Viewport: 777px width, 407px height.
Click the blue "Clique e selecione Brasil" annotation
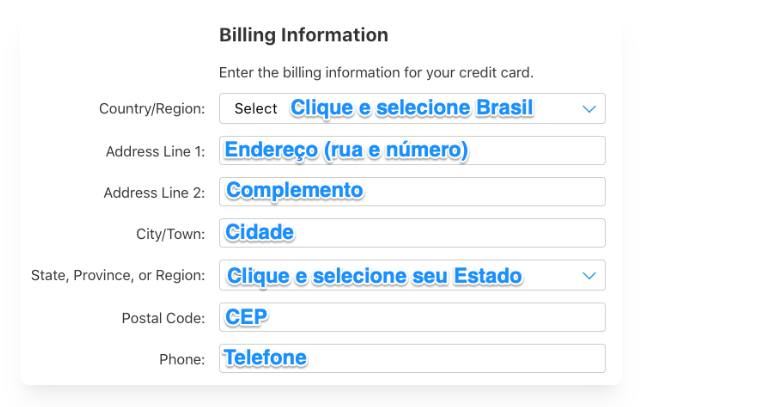point(411,107)
